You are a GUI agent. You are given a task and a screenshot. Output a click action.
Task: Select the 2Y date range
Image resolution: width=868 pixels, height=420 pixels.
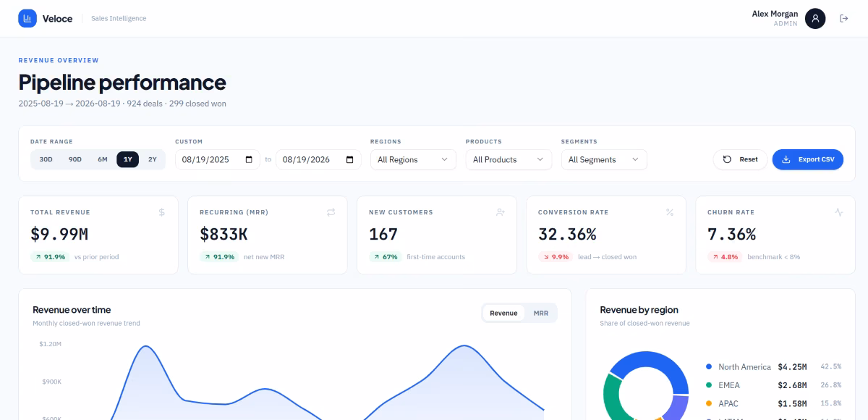click(152, 159)
